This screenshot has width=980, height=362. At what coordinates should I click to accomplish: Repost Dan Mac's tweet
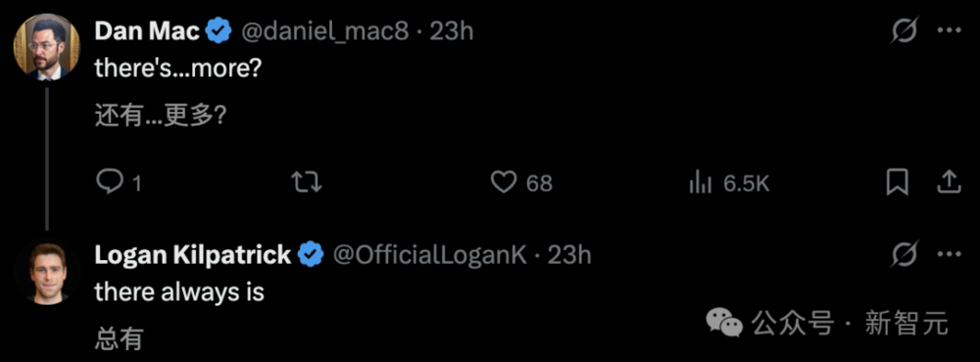pos(307,183)
